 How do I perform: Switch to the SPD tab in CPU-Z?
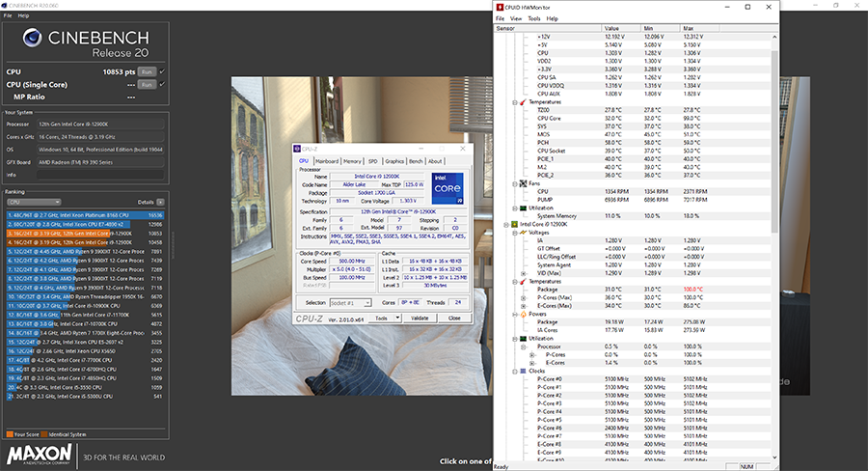373,161
